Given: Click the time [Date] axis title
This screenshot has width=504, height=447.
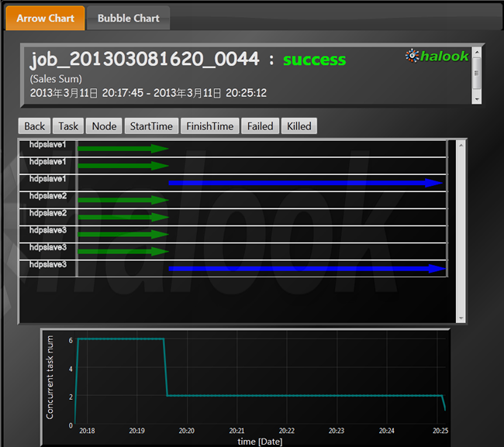Looking at the screenshot, I should [x=260, y=442].
